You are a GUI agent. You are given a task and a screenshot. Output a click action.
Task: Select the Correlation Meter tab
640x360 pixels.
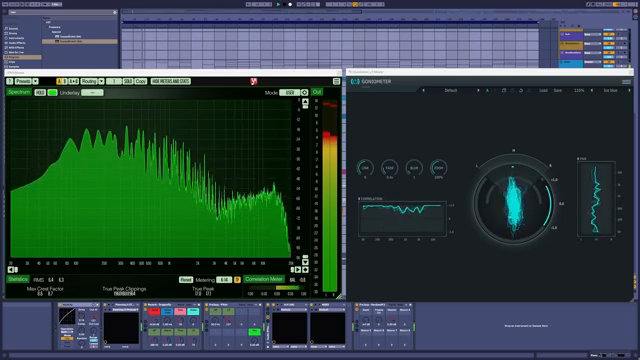pyautogui.click(x=264, y=279)
